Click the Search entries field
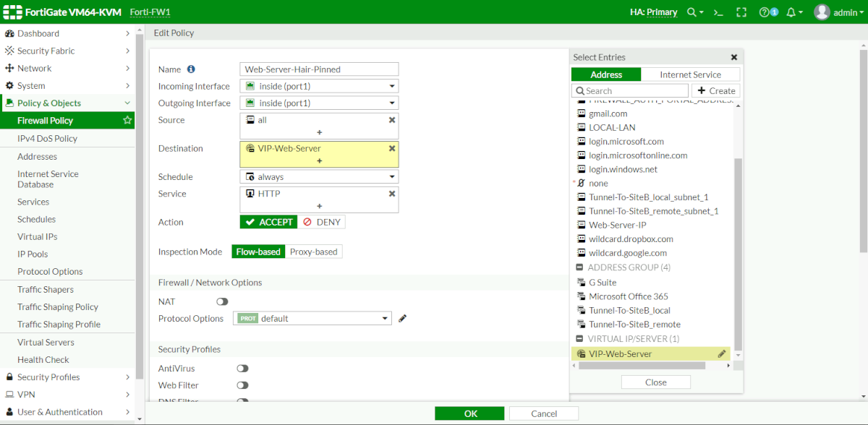This screenshot has width=868, height=425. (630, 90)
